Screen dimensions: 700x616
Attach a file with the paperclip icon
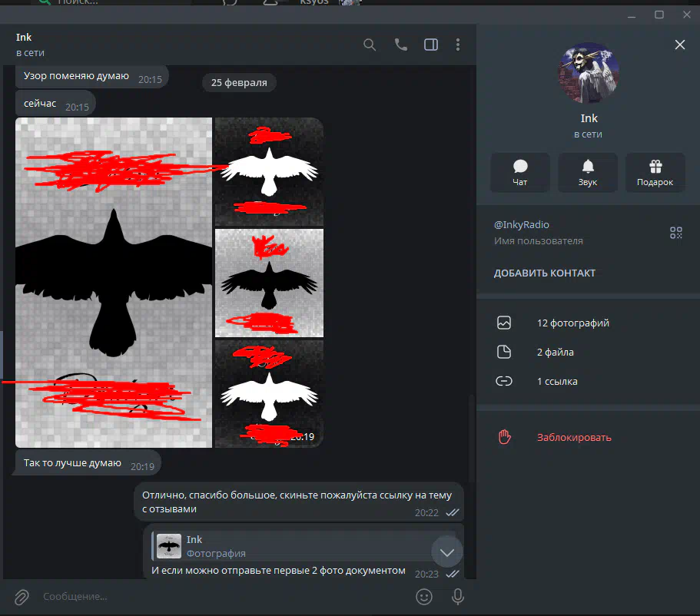click(x=22, y=596)
